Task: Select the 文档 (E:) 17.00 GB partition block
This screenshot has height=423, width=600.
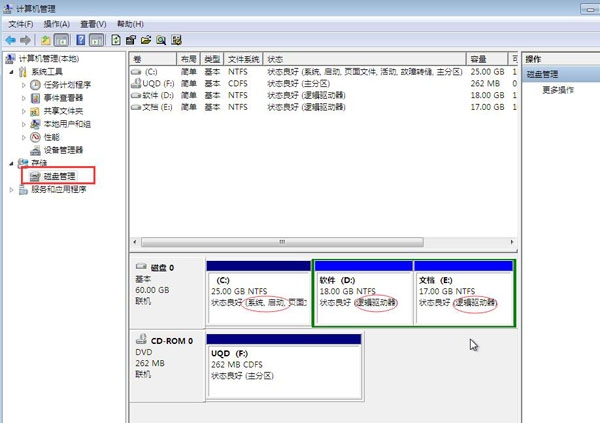Action: [463, 293]
